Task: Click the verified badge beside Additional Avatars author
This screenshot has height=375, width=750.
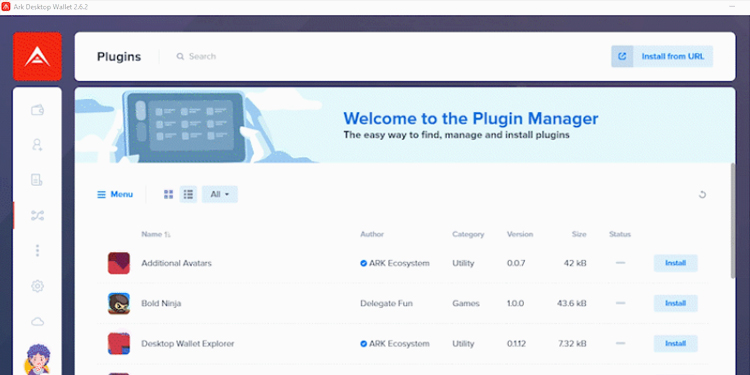Action: [364, 263]
